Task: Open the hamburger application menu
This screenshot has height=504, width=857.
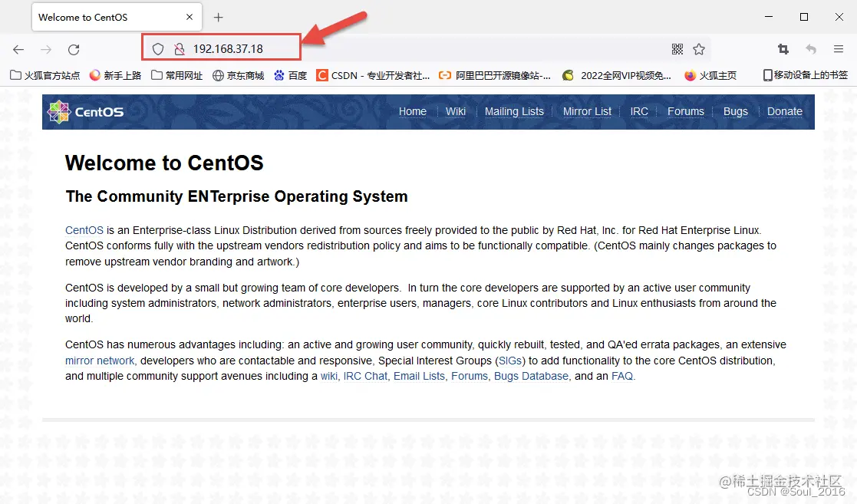Action: (839, 49)
